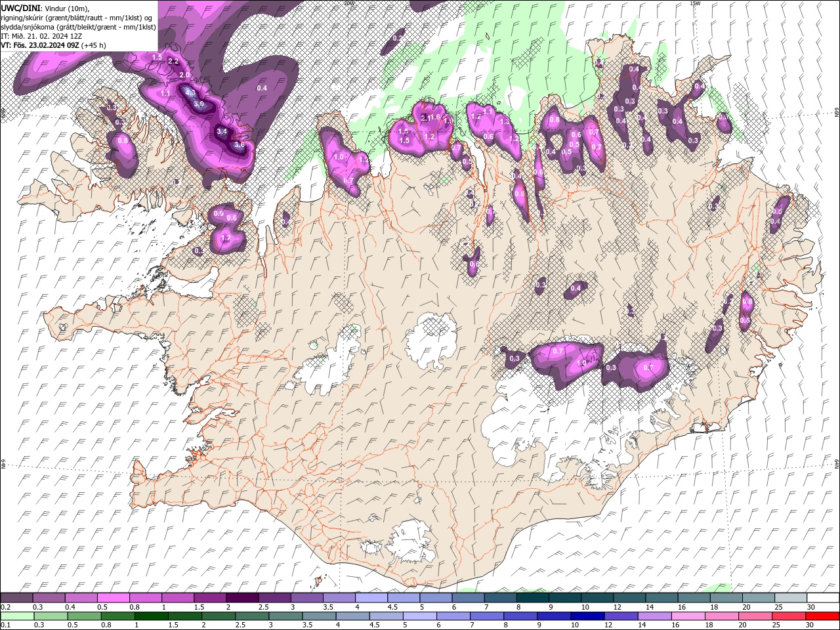Click the '(+45 h)' forecast offset text
This screenshot has height=630, width=840.
point(94,45)
